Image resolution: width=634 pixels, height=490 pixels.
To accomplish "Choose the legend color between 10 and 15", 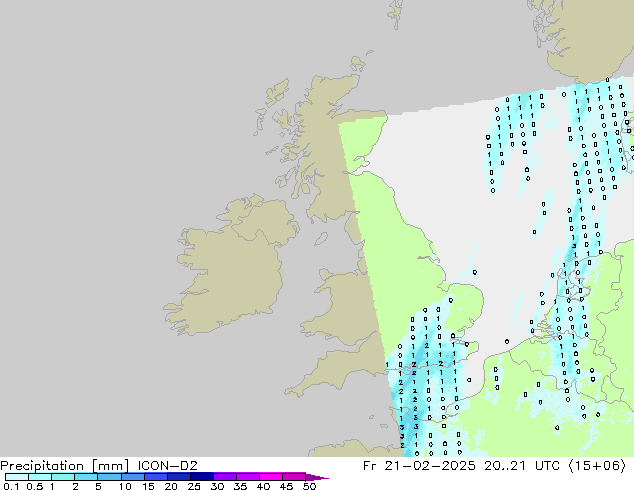I will point(132,477).
